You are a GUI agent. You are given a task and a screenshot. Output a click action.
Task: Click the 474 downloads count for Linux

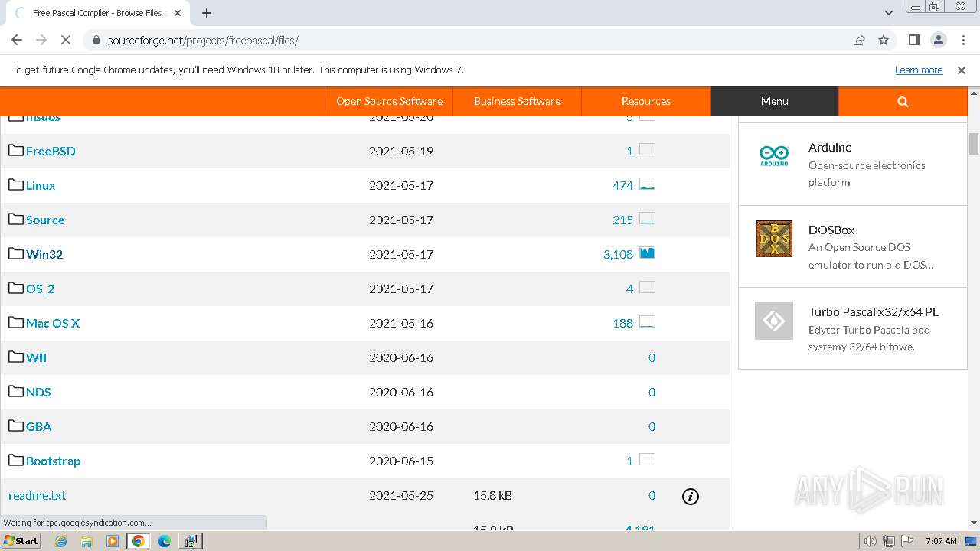(622, 185)
